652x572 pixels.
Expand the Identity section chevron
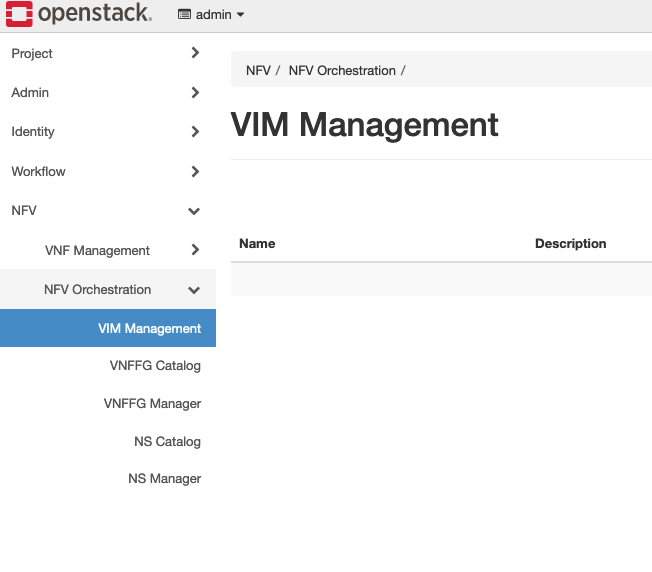[x=195, y=132]
